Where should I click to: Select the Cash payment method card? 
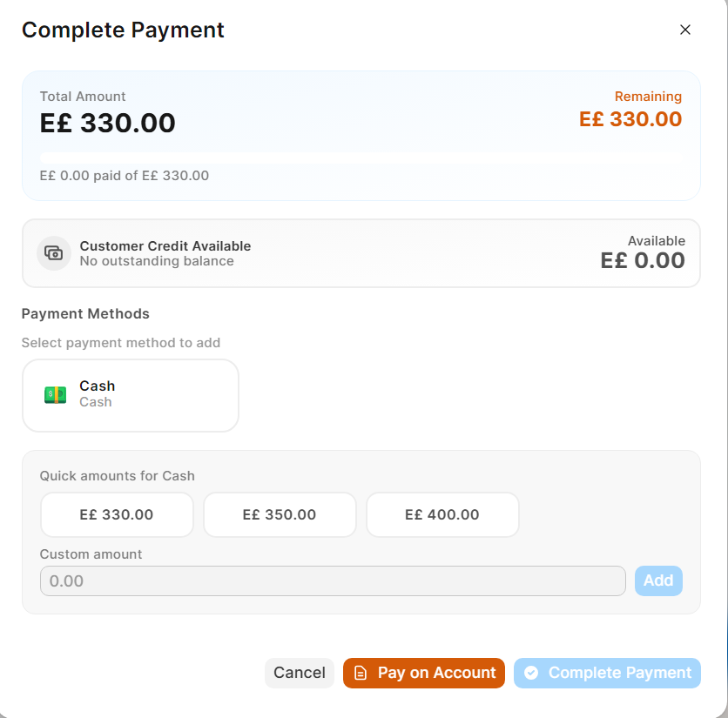tap(131, 395)
